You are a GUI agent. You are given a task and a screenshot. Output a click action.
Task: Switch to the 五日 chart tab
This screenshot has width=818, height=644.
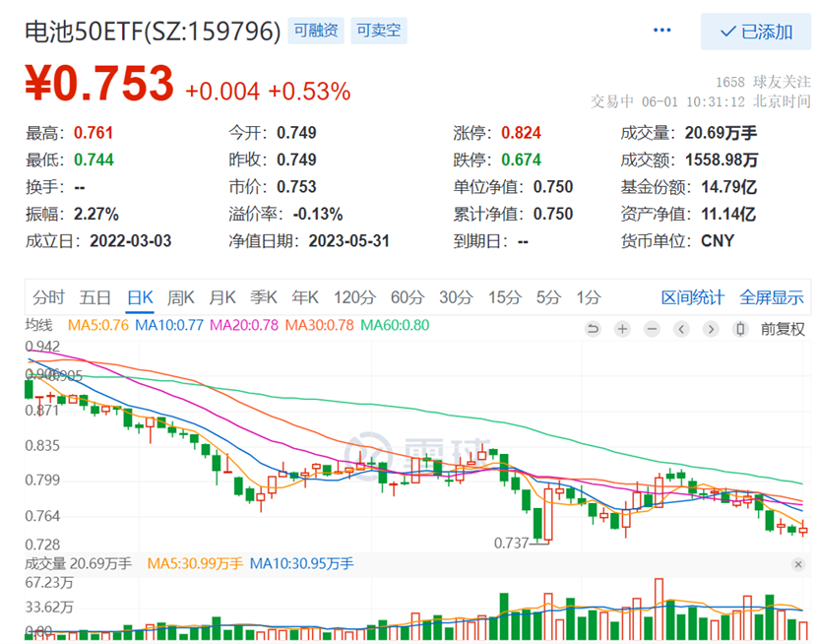click(94, 297)
